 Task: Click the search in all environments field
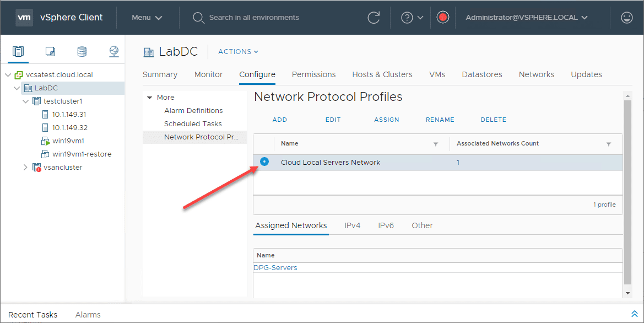tap(253, 17)
